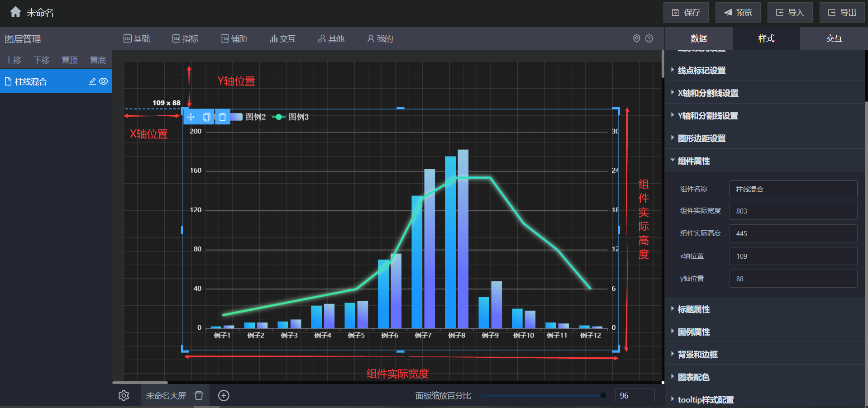Click the move handle icon on the chart

point(191,117)
